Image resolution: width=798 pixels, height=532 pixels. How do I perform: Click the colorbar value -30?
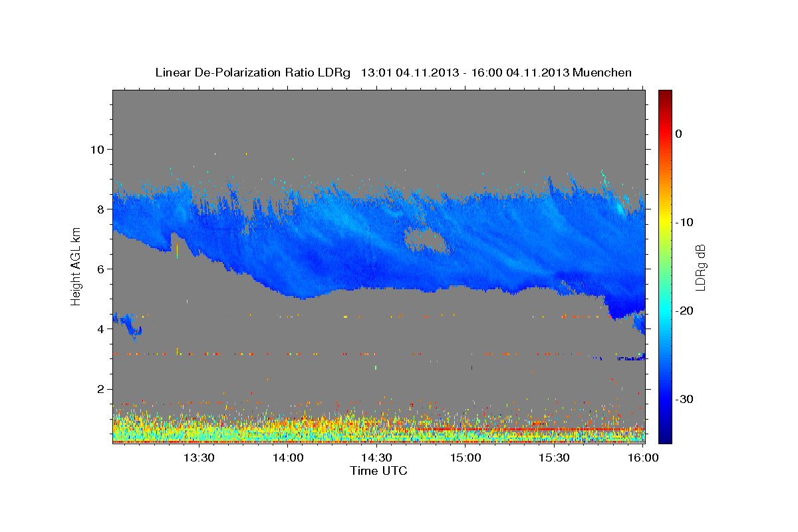[684, 399]
